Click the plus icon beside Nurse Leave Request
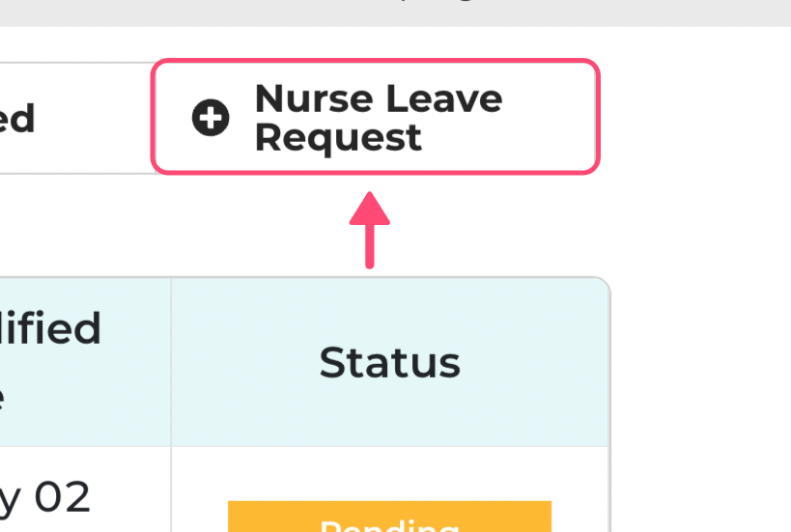 pos(211,118)
